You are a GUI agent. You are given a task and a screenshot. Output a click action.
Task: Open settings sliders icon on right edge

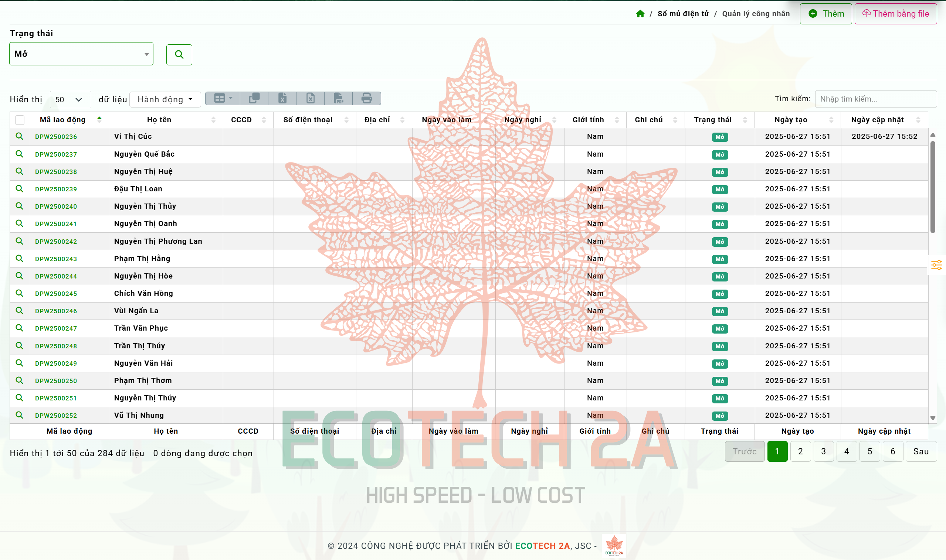pyautogui.click(x=936, y=265)
